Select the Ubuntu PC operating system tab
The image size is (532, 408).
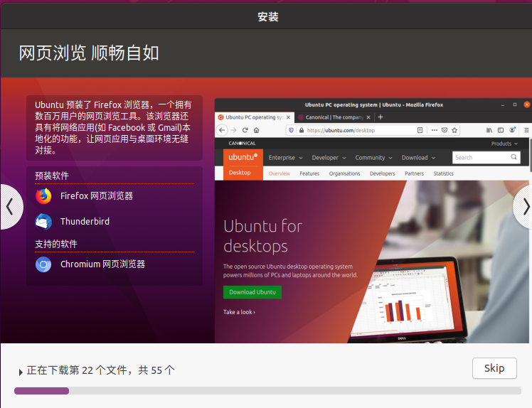pyautogui.click(x=255, y=117)
